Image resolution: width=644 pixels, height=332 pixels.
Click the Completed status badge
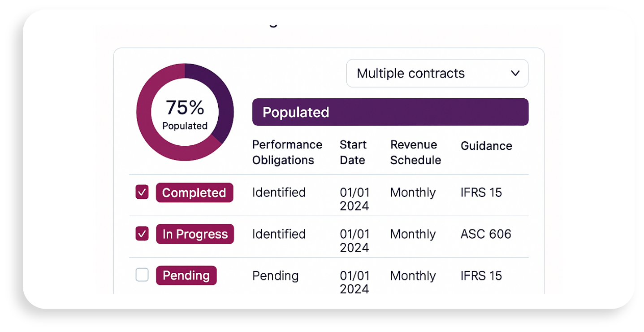[x=194, y=192]
